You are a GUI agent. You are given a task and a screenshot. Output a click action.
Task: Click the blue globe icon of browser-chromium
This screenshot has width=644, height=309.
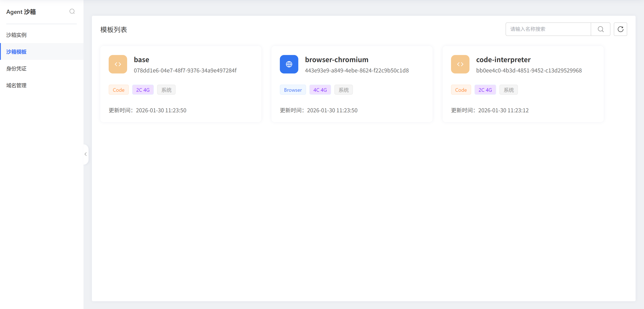coord(289,64)
